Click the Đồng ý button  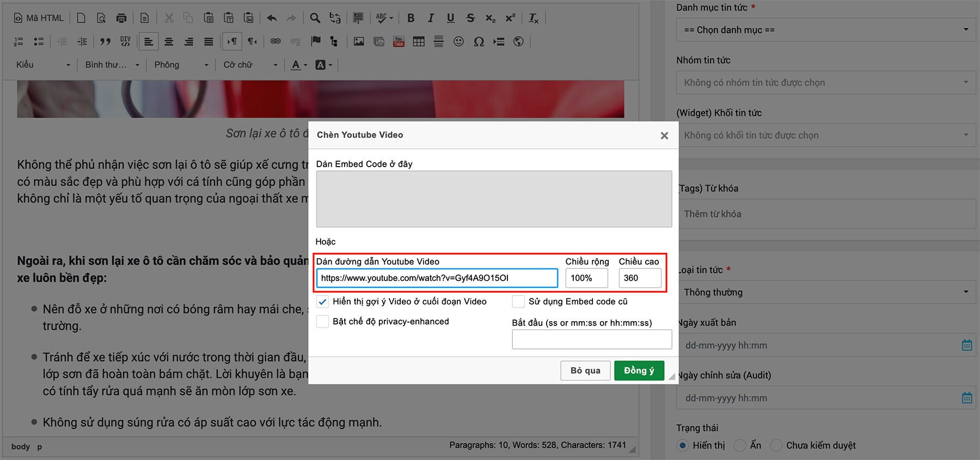click(x=639, y=371)
